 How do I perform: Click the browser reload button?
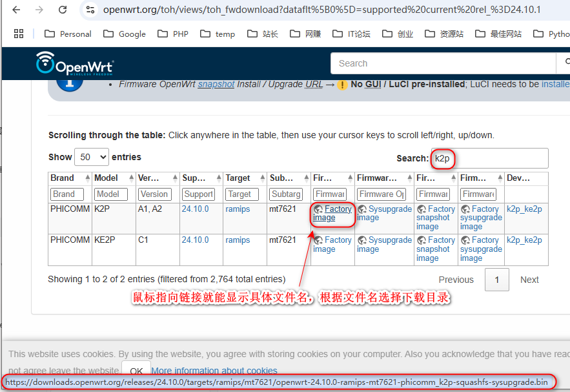point(63,10)
